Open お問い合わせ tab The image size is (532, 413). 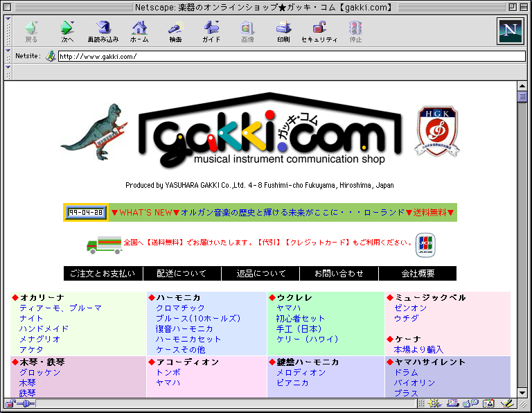point(339,274)
